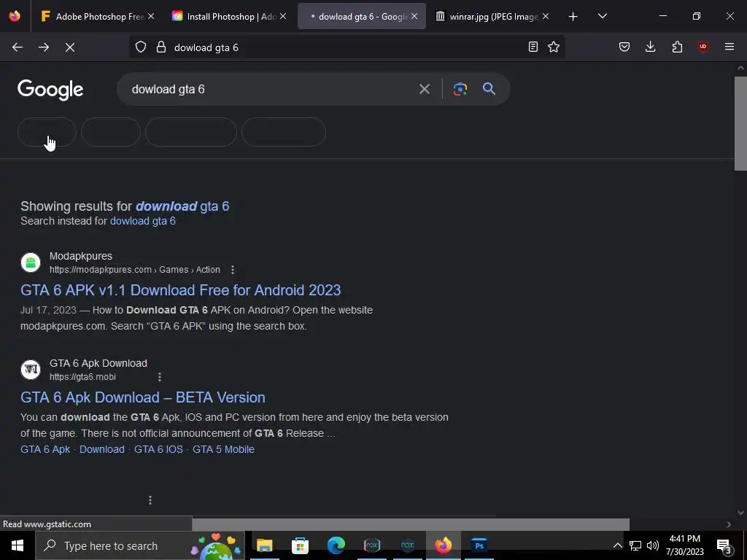This screenshot has width=747, height=560.
Task: Open the uBlock Origin extension icon
Action: [703, 47]
